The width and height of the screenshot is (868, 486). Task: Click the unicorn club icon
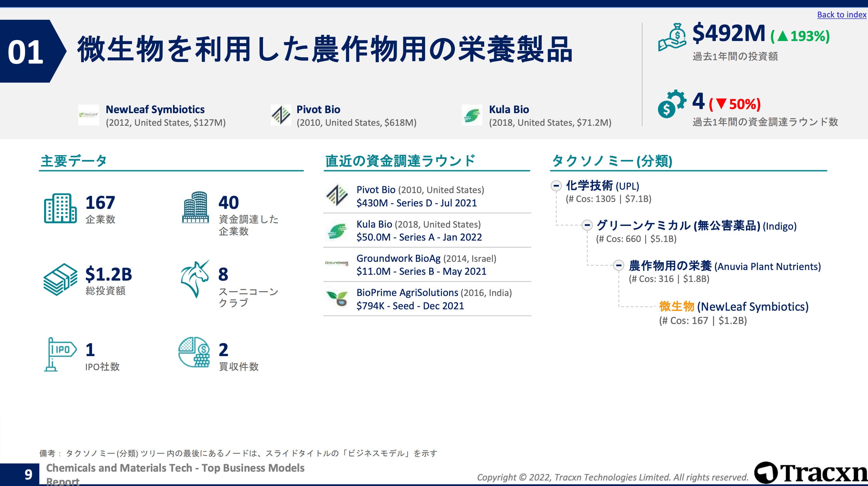pos(195,279)
